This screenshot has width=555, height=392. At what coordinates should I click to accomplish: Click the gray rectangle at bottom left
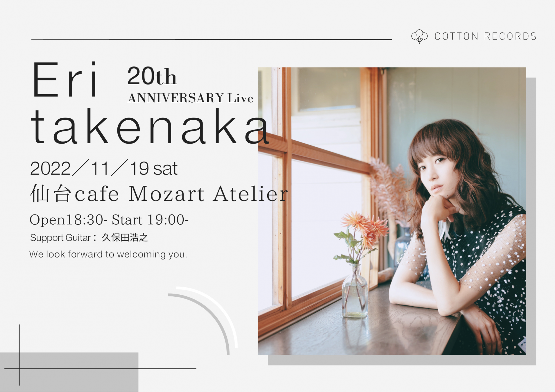pyautogui.click(x=69, y=372)
